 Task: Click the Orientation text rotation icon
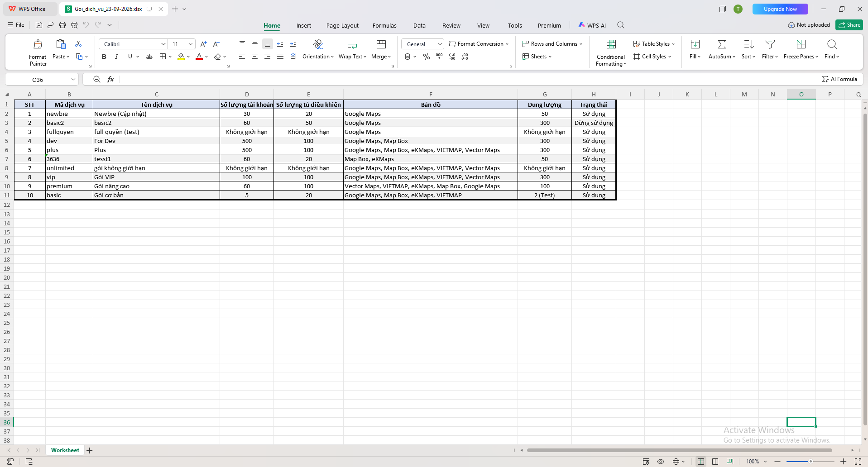(x=318, y=44)
